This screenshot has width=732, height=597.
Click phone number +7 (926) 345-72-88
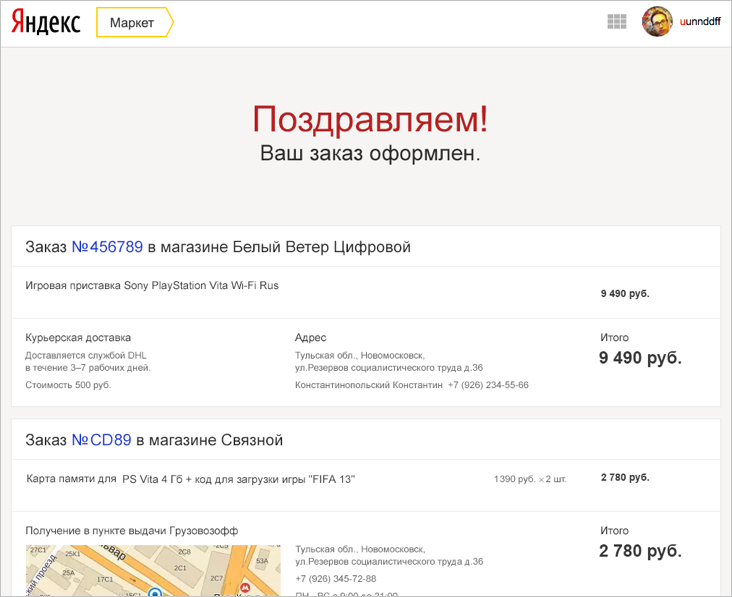click(x=336, y=579)
